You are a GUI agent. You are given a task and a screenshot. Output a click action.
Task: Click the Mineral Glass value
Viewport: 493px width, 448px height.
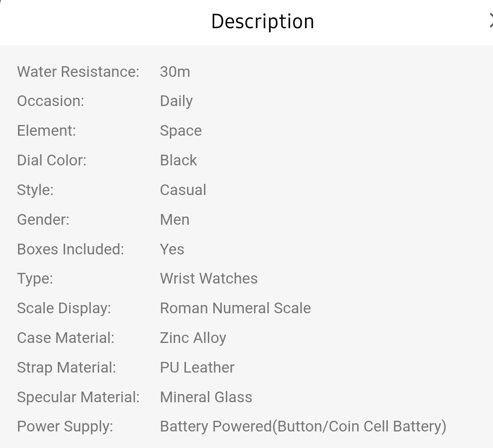click(206, 397)
